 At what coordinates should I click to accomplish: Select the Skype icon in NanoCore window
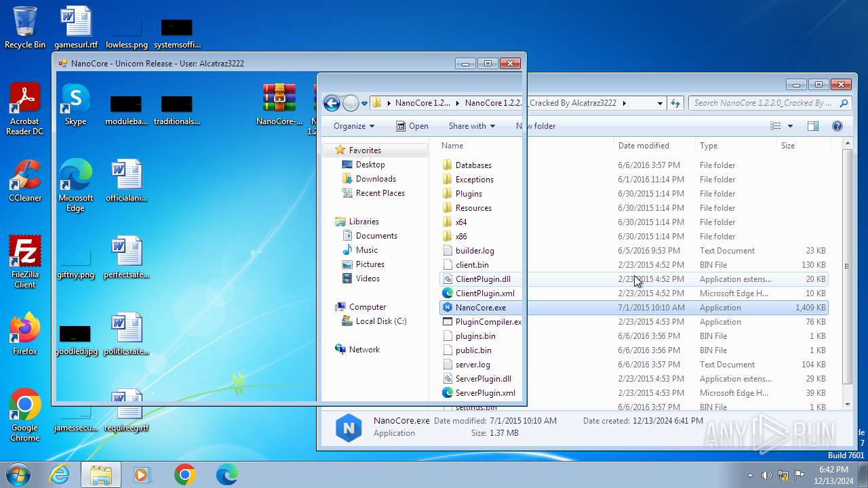click(75, 104)
